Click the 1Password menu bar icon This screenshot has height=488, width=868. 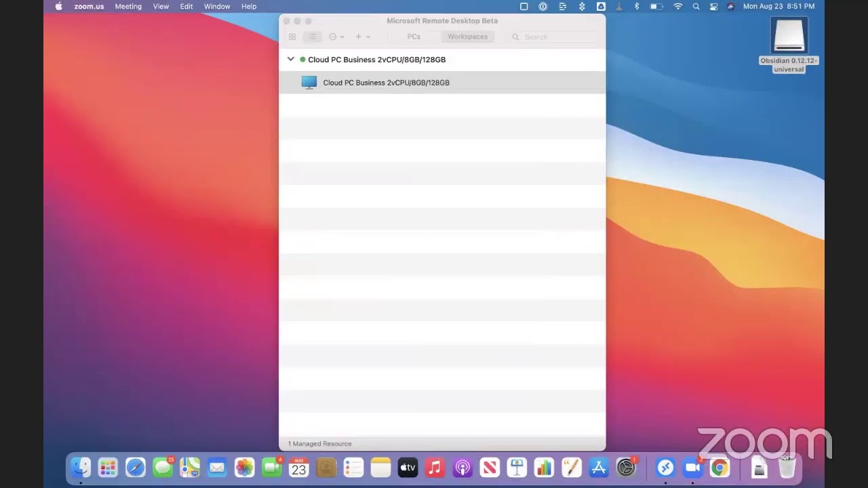[x=543, y=6]
